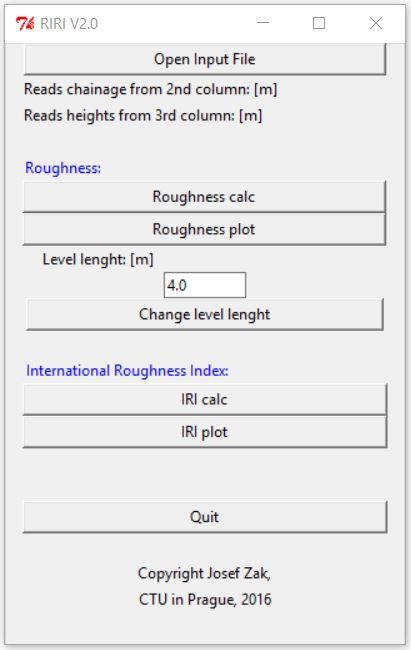Quit the application
Viewport: 411px width, 650px height.
(x=204, y=517)
